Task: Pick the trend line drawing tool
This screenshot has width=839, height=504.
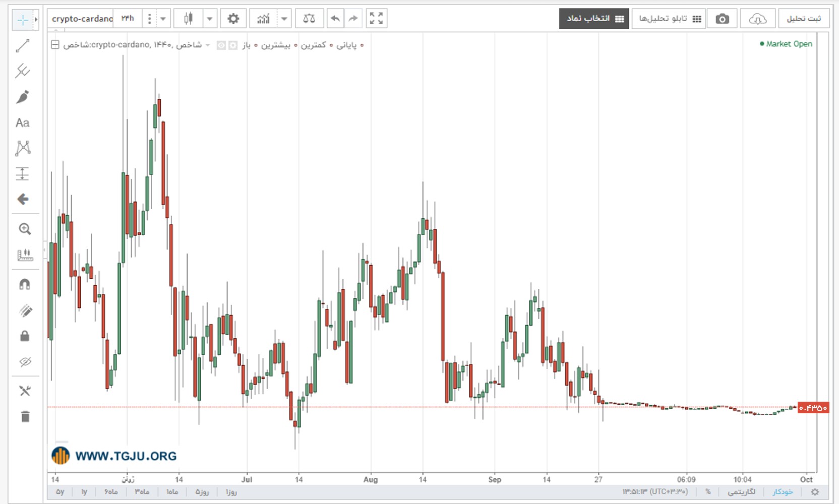Action: (x=23, y=46)
